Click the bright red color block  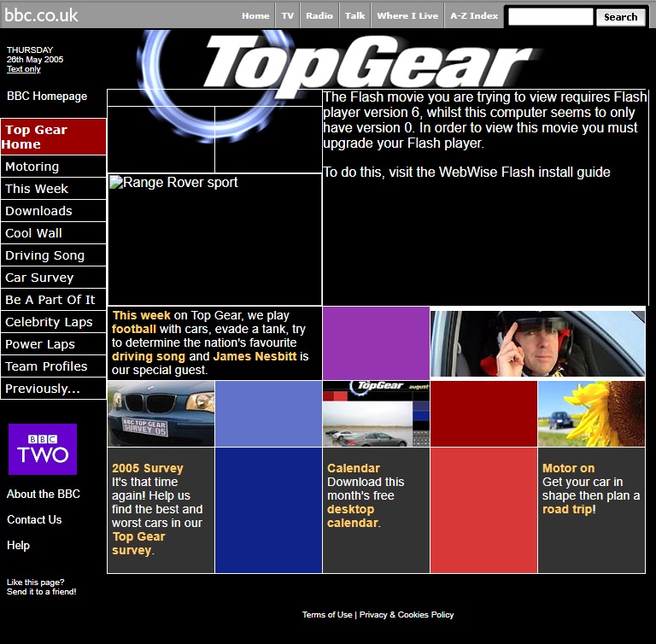click(x=483, y=510)
